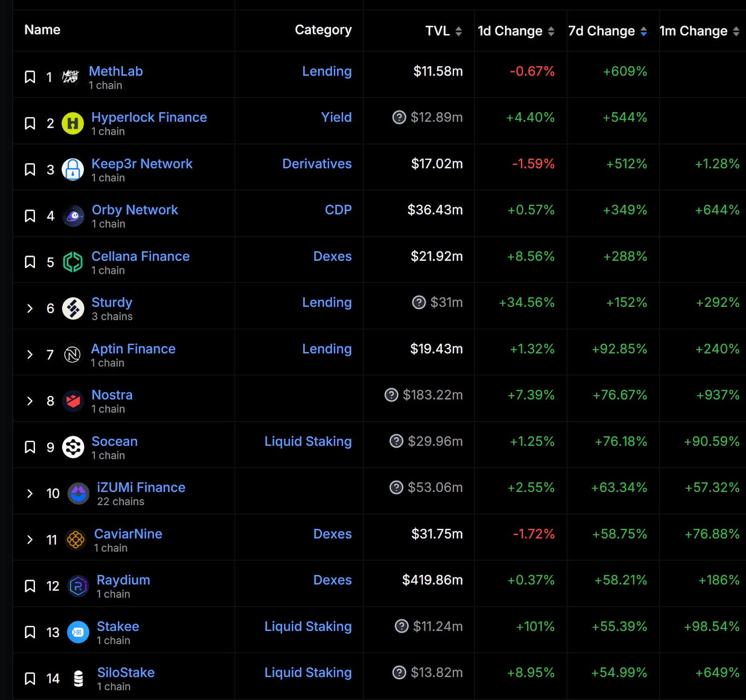The image size is (746, 700).
Task: Click the Stakee blue logo icon
Action: tap(78, 632)
